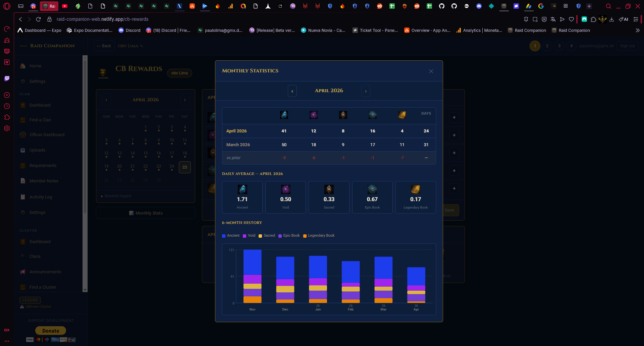Go to next month in Monthly Statistics

coord(366,91)
